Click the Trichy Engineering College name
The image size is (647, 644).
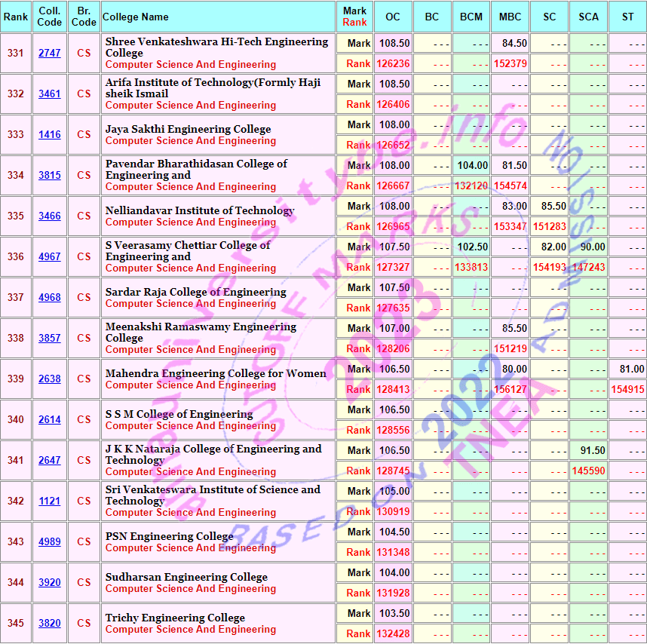coord(175,618)
